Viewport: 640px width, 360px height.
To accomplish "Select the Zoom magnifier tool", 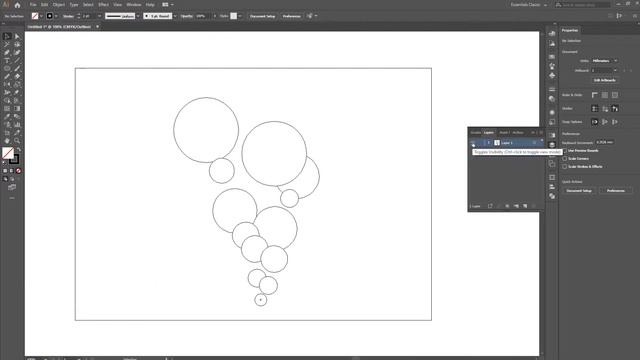I will (17, 140).
